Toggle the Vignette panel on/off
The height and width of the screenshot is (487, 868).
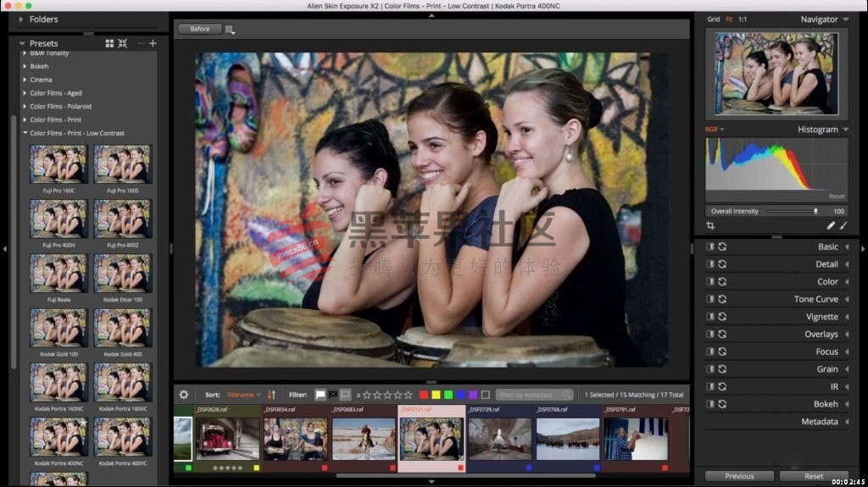click(710, 317)
